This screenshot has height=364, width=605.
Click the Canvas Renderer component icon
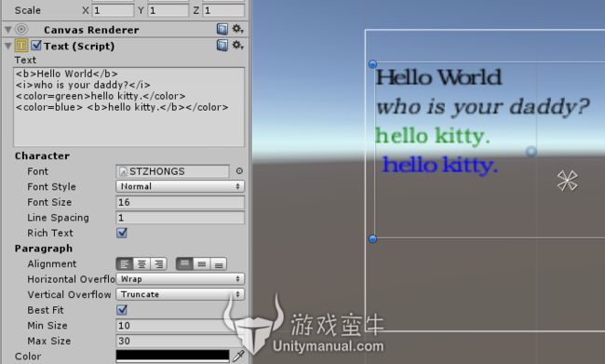[x=21, y=30]
